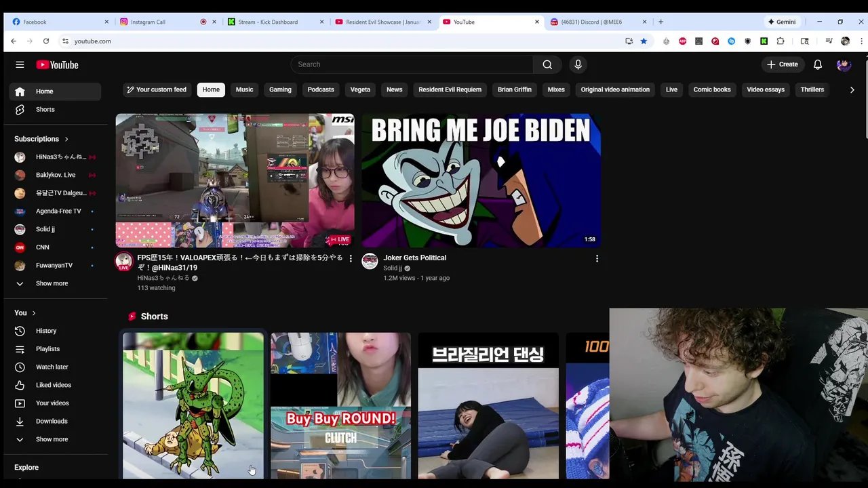This screenshot has height=488, width=868.
Task: Close the YouTube browser tab
Action: tap(536, 22)
